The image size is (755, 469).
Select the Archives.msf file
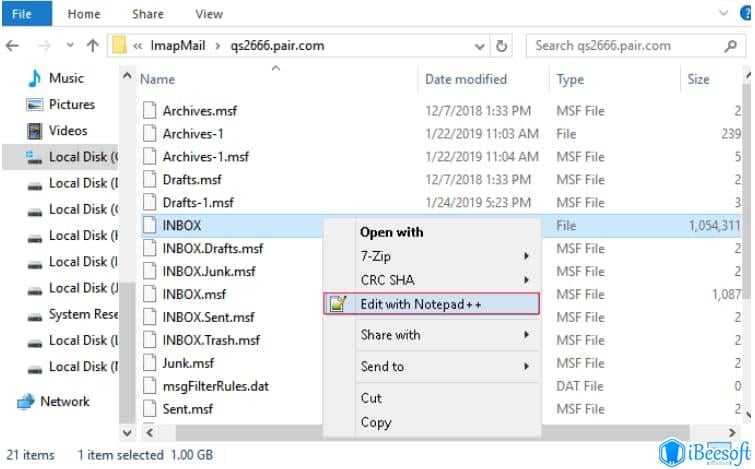pyautogui.click(x=200, y=111)
